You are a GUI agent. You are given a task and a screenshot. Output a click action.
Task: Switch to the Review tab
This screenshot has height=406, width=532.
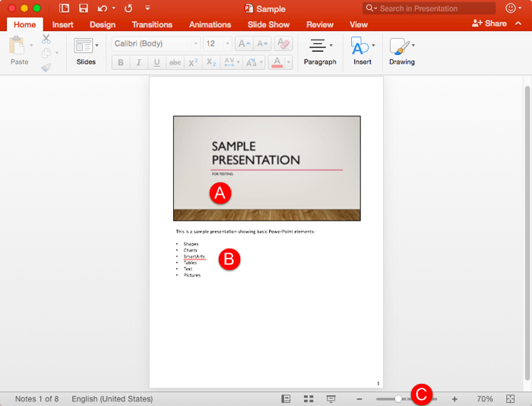(x=320, y=24)
